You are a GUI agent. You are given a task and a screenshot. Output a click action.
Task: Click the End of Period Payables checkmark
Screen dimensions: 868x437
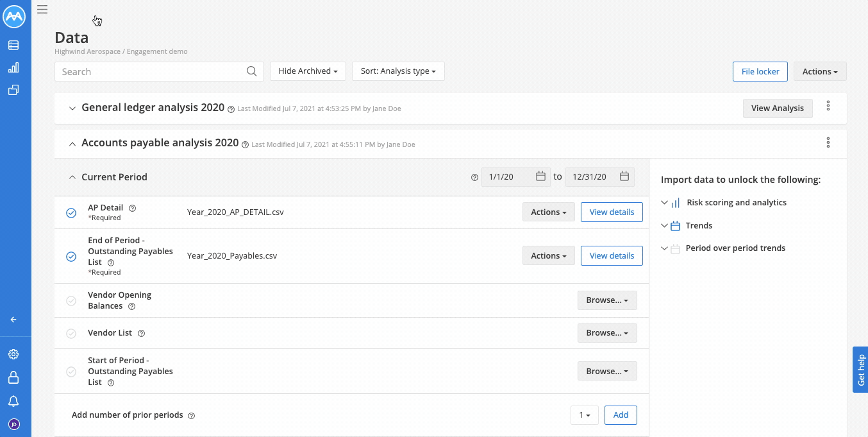pos(71,257)
